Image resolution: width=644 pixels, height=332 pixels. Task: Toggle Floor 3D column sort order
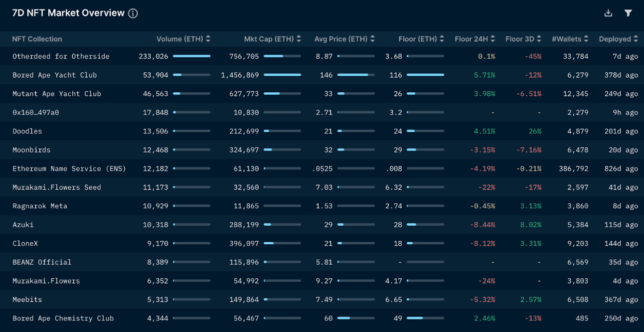click(539, 39)
